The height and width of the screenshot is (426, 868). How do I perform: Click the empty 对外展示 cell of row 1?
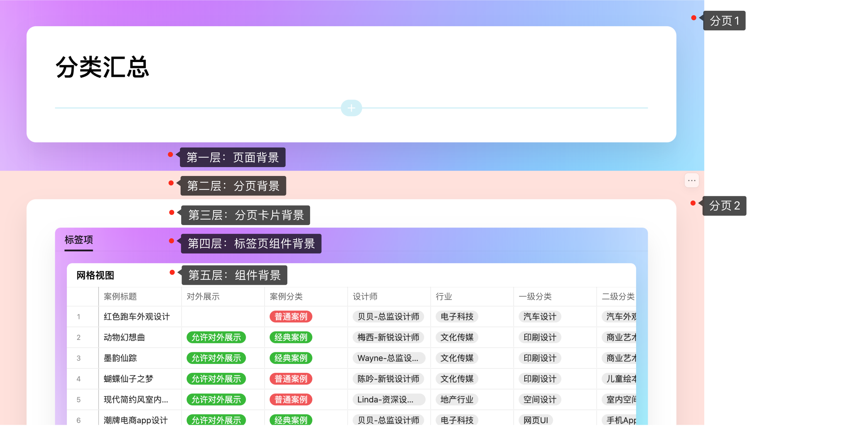223,316
